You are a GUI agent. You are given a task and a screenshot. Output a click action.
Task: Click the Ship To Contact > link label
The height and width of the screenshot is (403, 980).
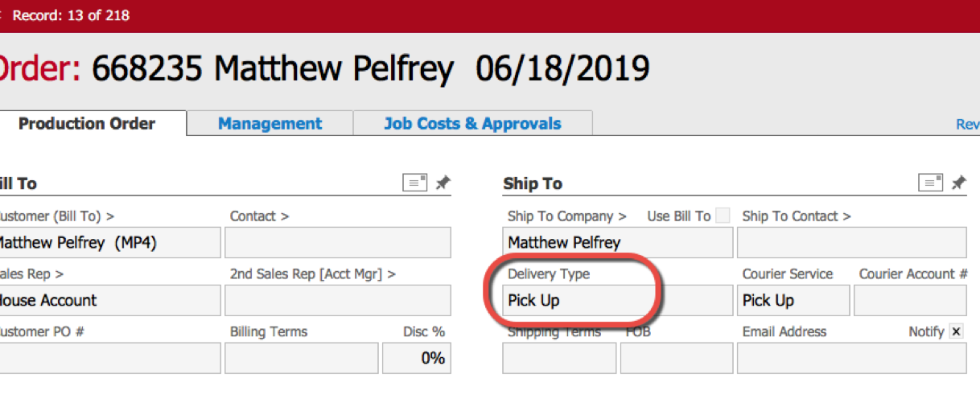pyautogui.click(x=796, y=216)
